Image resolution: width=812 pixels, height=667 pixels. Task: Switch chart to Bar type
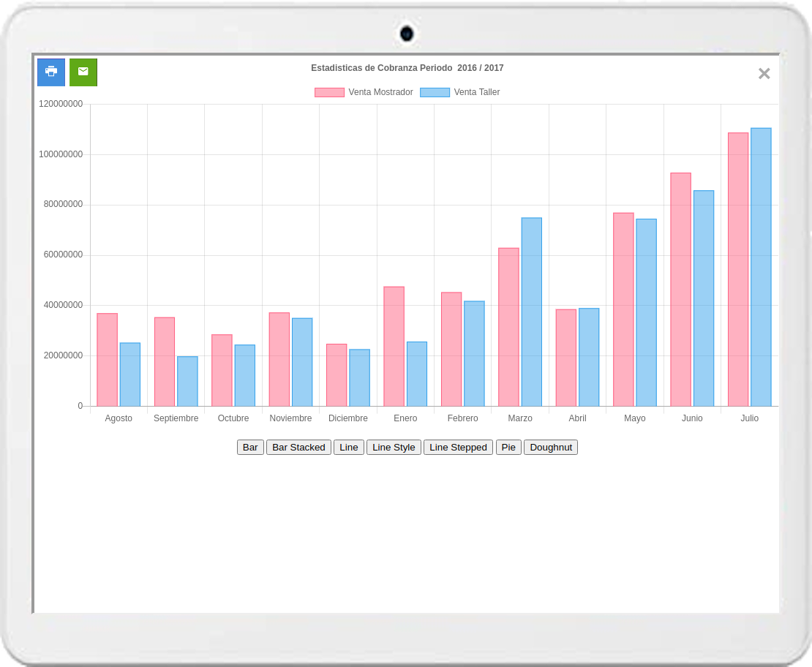(x=251, y=448)
